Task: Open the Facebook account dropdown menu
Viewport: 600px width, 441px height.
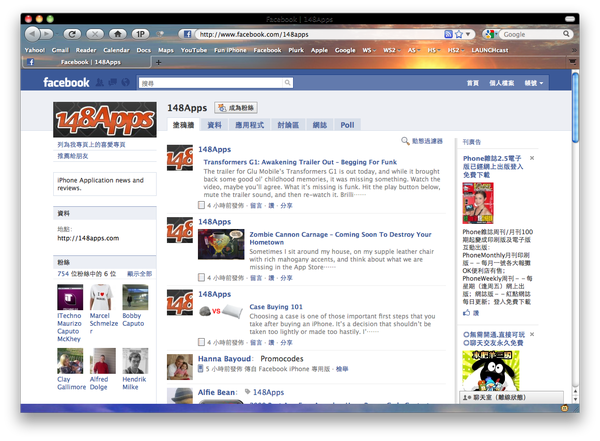Action: (533, 83)
